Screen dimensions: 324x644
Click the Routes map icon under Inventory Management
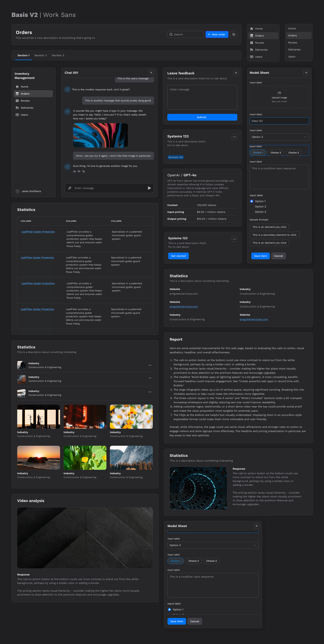click(x=17, y=101)
